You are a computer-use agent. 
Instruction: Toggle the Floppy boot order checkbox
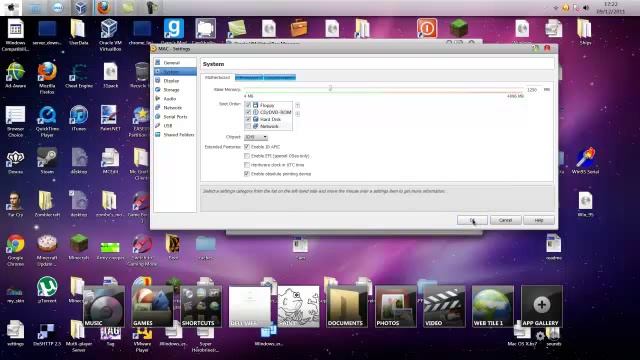(x=248, y=105)
